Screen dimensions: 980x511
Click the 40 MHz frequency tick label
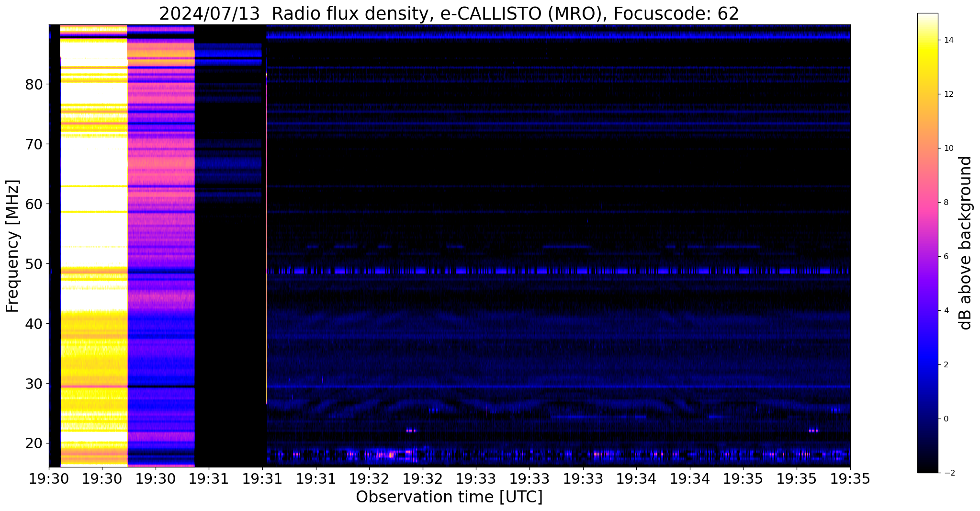[x=34, y=324]
